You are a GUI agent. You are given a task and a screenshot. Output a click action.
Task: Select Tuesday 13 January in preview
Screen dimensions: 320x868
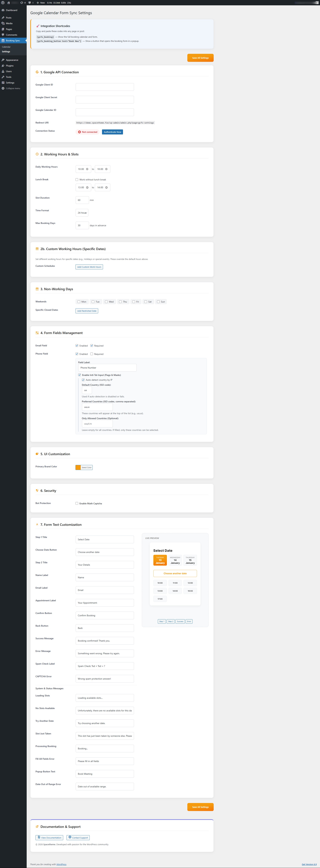point(160,560)
